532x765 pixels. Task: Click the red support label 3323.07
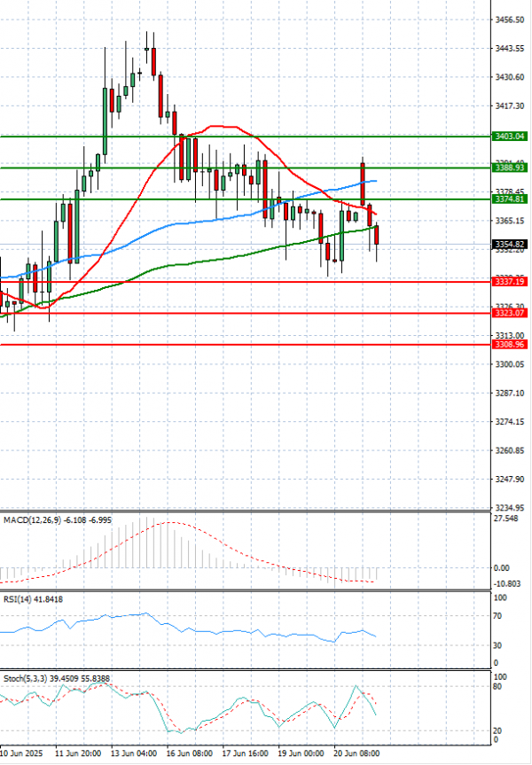(x=510, y=313)
